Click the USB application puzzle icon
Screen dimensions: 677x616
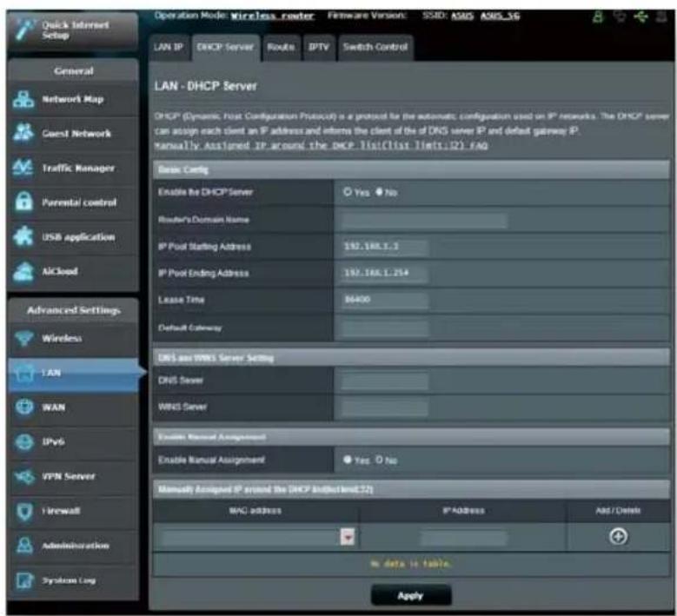coord(23,236)
